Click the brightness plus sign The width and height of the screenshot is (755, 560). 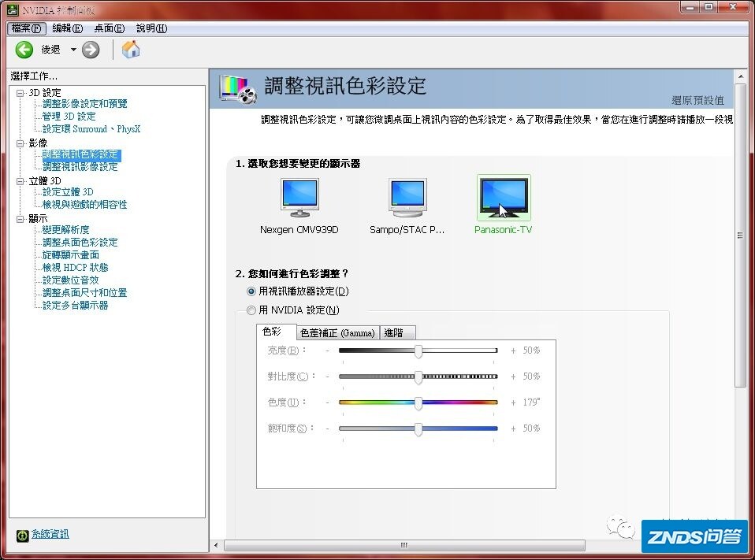click(x=513, y=351)
